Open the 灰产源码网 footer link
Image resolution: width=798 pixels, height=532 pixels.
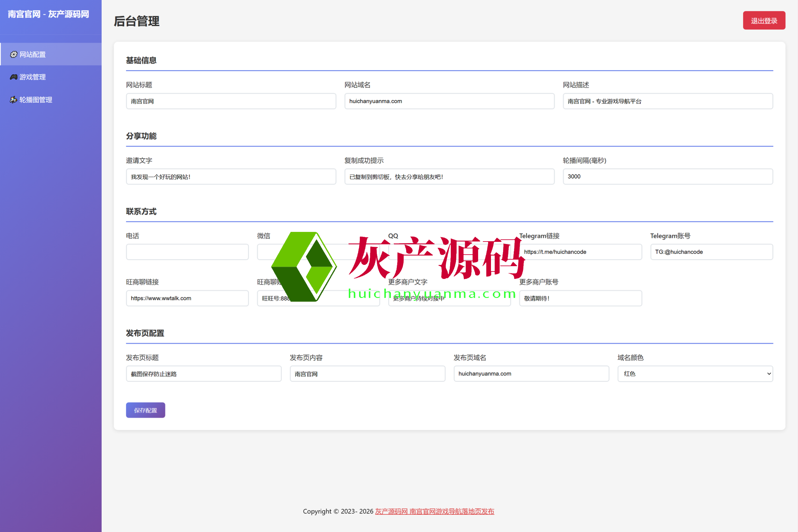click(391, 511)
